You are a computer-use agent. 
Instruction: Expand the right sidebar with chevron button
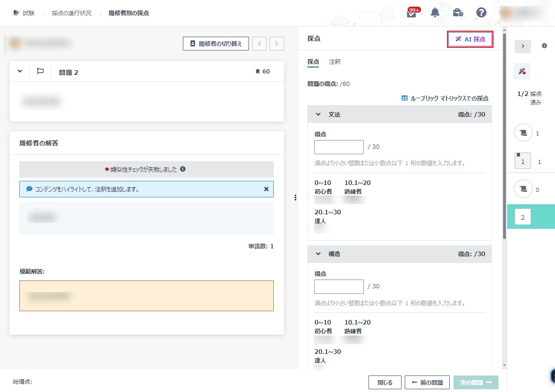click(522, 46)
